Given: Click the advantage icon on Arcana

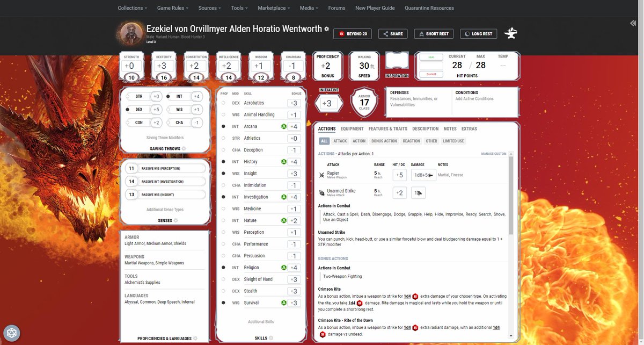Looking at the screenshot, I should point(283,126).
